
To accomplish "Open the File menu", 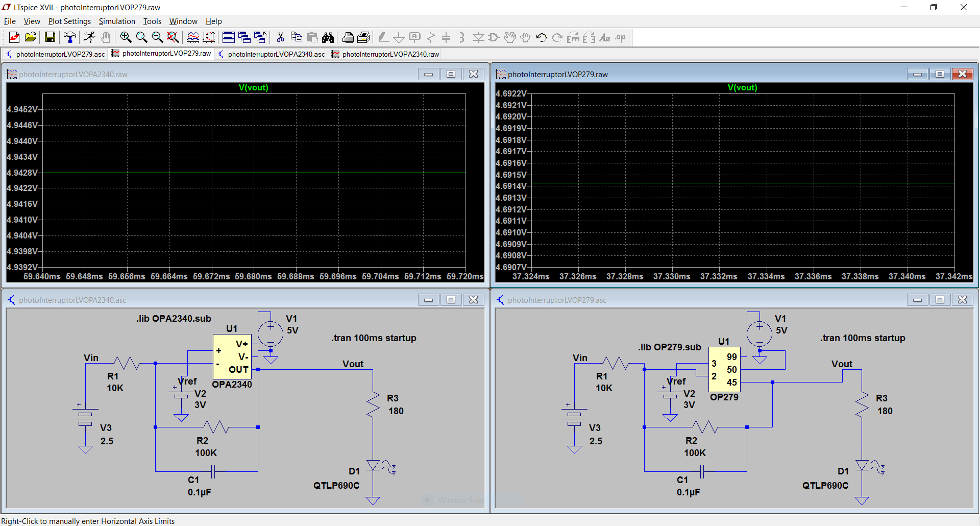I will 10,21.
